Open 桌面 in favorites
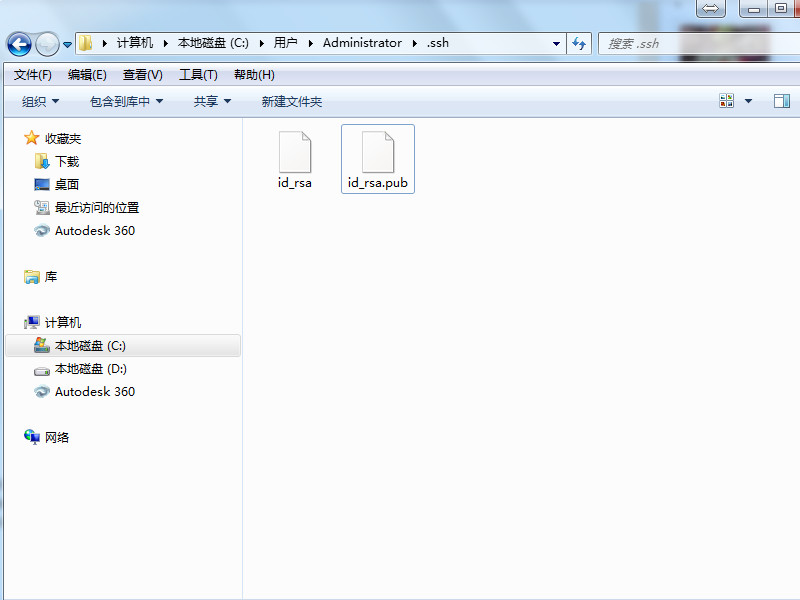 (67, 185)
